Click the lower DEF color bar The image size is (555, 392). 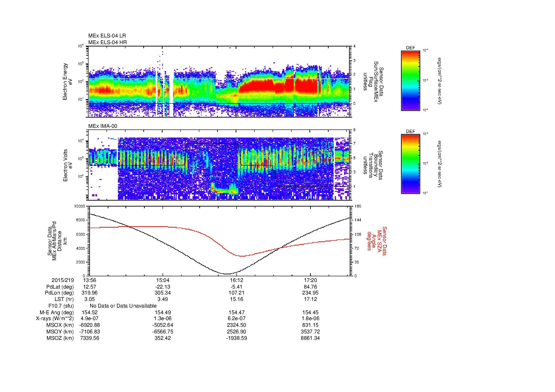(410, 164)
